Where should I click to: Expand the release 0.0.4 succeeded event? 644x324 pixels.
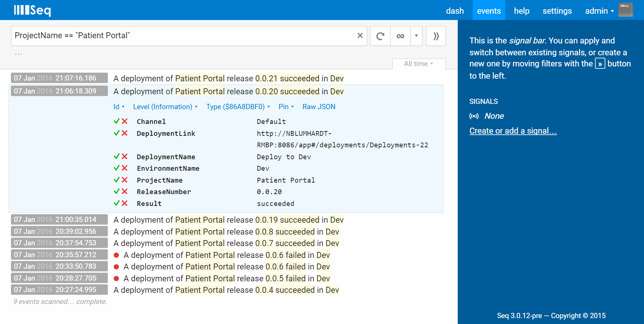pos(227,290)
